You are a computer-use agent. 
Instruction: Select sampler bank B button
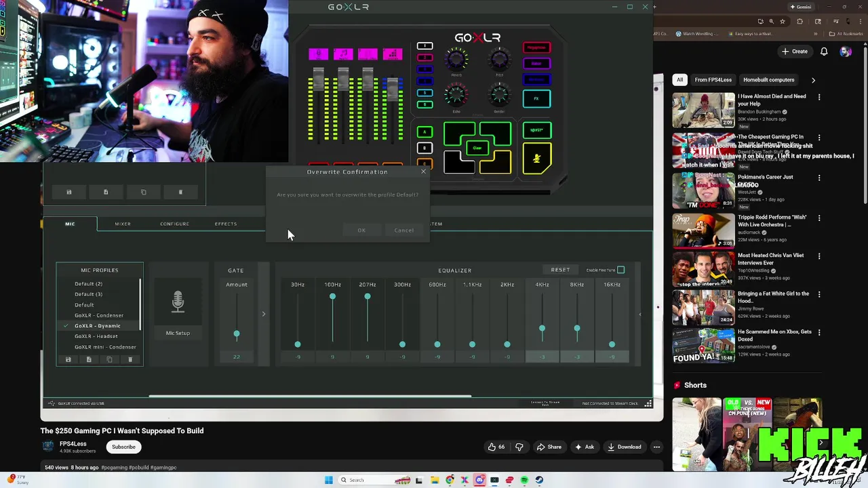(x=425, y=148)
